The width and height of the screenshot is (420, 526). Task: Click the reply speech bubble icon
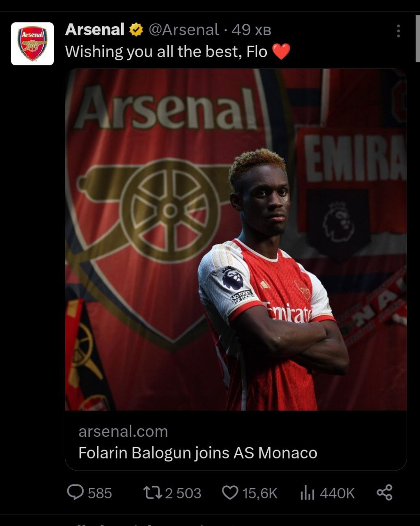[75, 492]
